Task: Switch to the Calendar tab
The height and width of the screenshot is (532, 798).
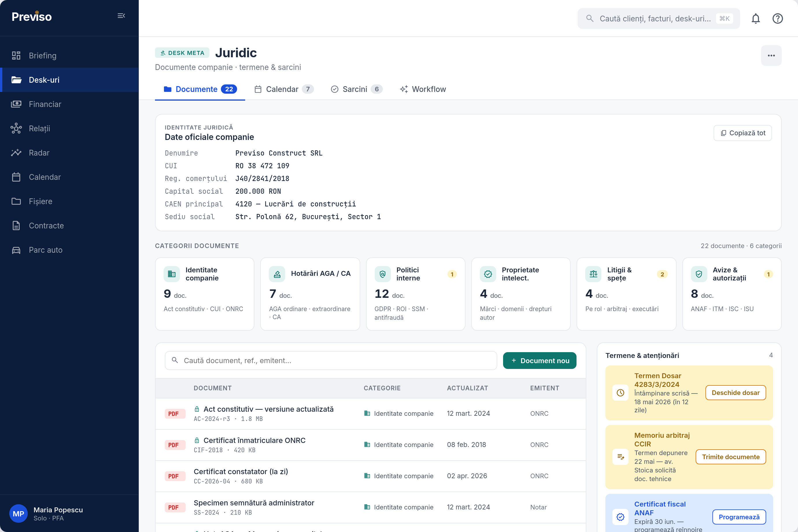Action: click(284, 89)
